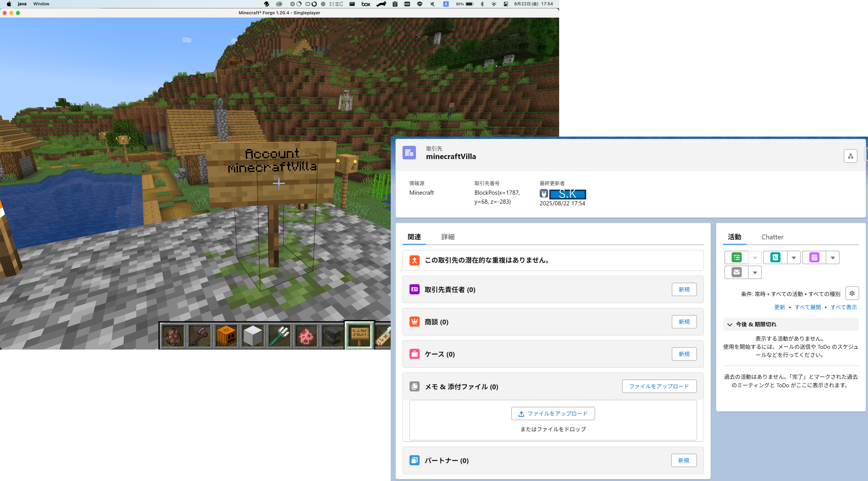Open the java app menu
The width and height of the screenshot is (868, 481).
[x=22, y=4]
